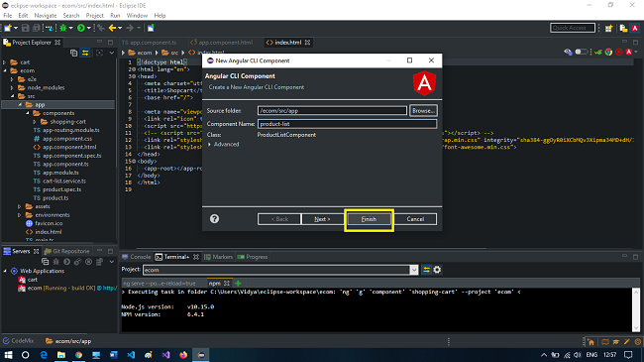This screenshot has width=644, height=362.
Task: Switch to the Progress tab
Action: coord(253,257)
